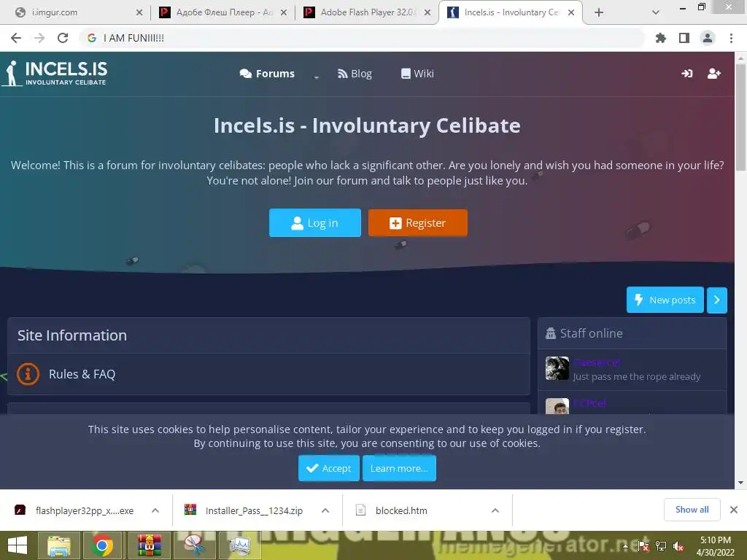Open second staff member's avatar
The height and width of the screenshot is (560, 747).
pos(557,406)
